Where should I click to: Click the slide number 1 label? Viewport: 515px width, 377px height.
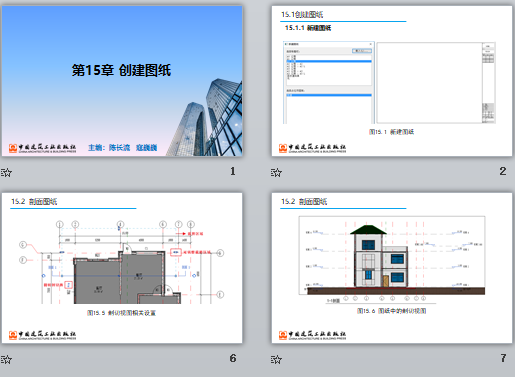click(x=233, y=171)
